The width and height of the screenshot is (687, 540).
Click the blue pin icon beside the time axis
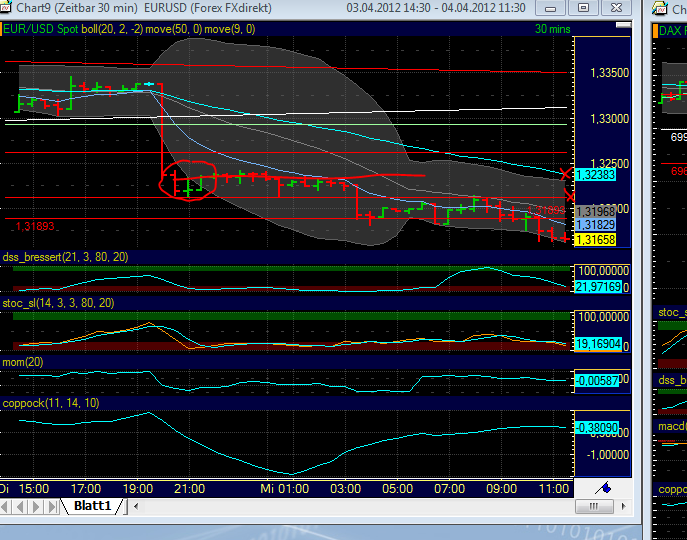coord(603,487)
